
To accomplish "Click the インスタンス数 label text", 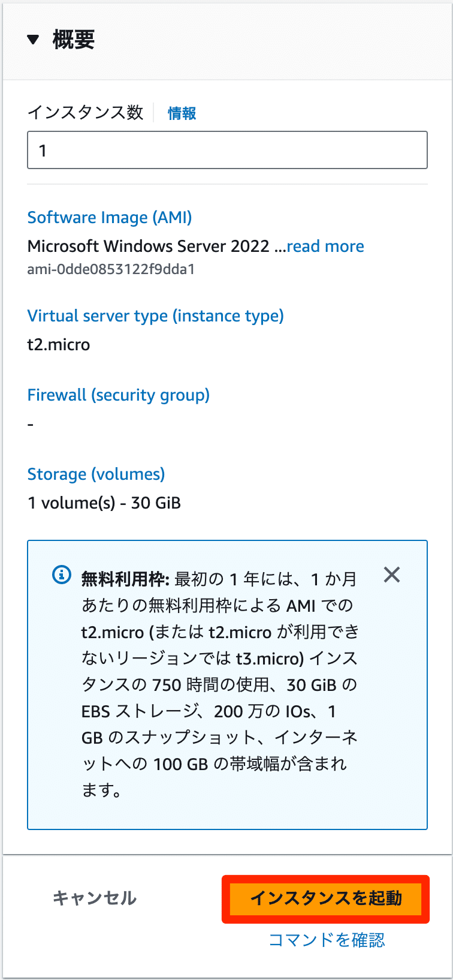I will pyautogui.click(x=86, y=113).
